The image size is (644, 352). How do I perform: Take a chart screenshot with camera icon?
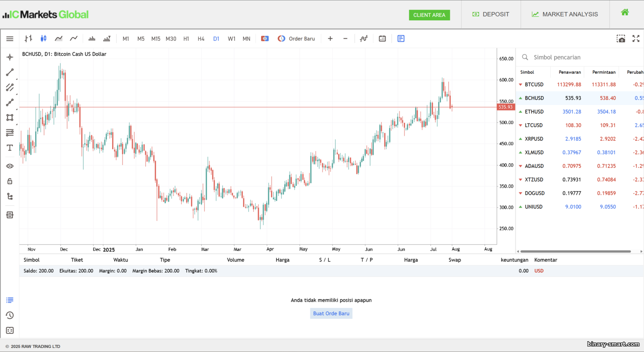[x=621, y=39]
